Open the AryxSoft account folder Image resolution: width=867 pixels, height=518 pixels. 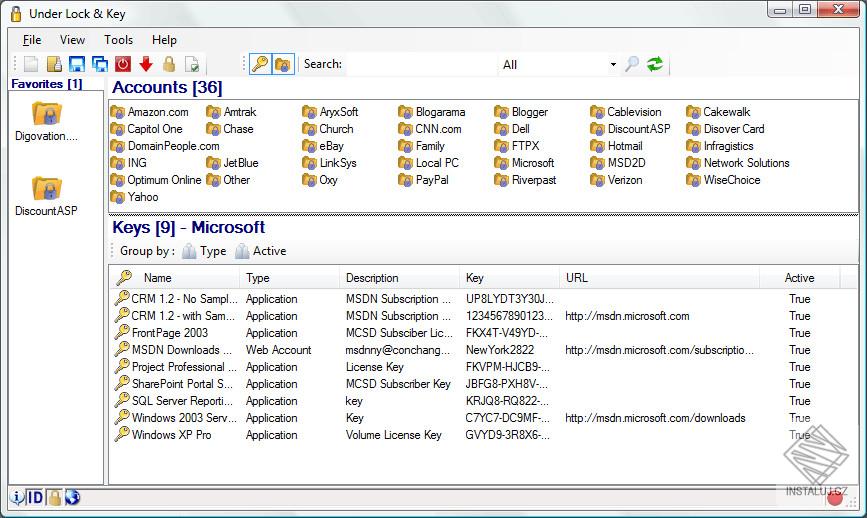tap(330, 112)
